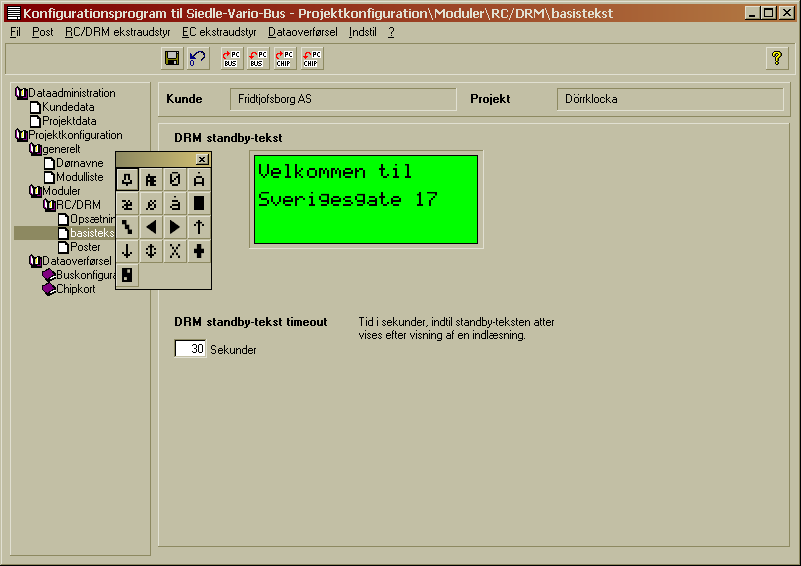Close the special character palette

202,159
